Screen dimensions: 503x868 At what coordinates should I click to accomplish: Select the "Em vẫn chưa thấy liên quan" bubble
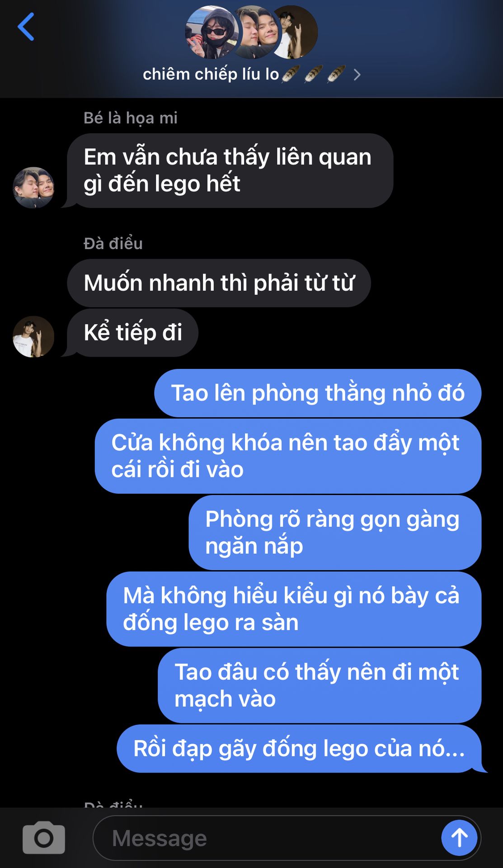point(230,170)
